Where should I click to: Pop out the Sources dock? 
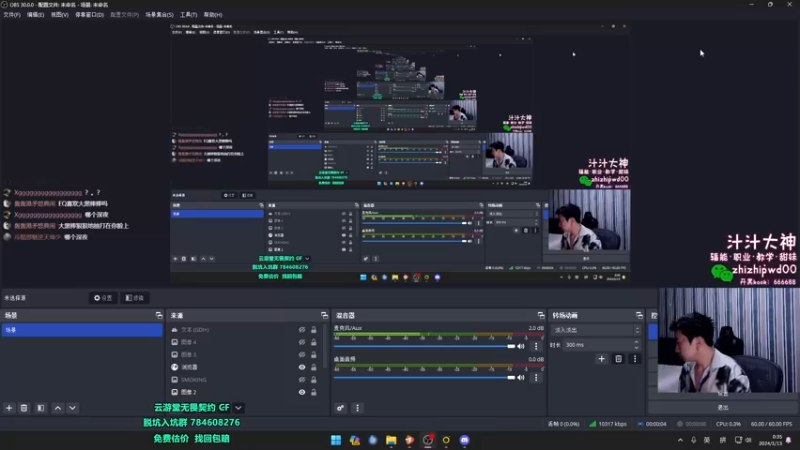pyautogui.click(x=324, y=315)
